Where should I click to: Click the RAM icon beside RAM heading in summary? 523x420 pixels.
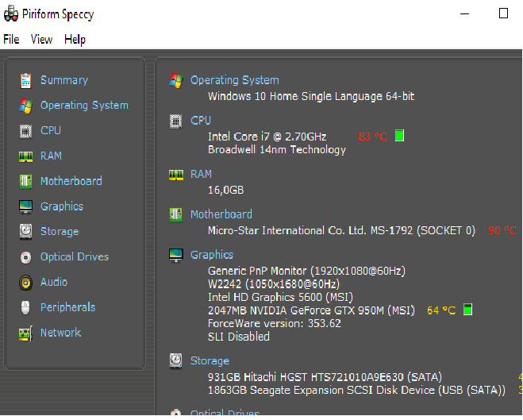point(176,175)
